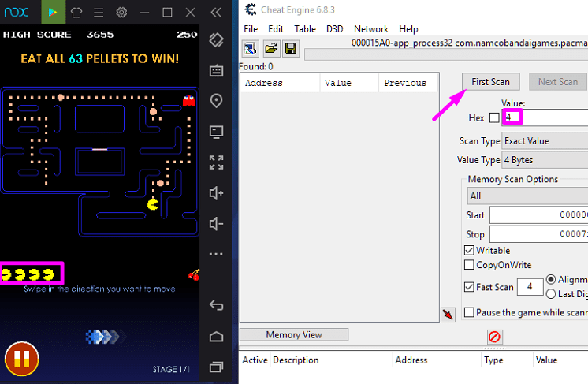Open the Table menu
This screenshot has height=384, width=588.
pos(305,29)
